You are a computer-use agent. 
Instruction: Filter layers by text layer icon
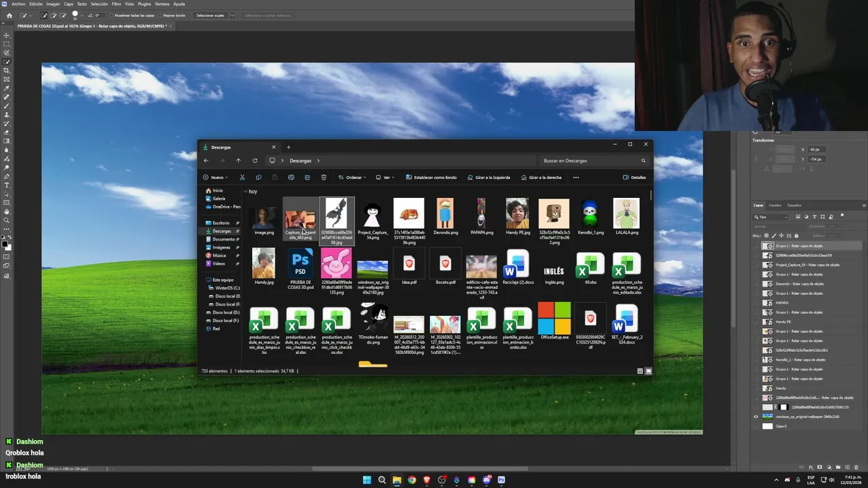click(x=814, y=217)
